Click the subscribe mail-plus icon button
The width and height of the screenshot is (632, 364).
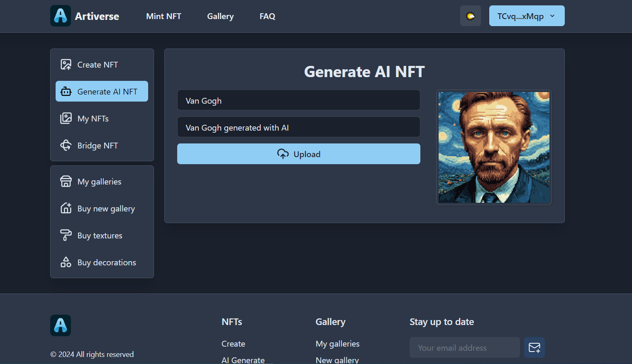point(534,347)
